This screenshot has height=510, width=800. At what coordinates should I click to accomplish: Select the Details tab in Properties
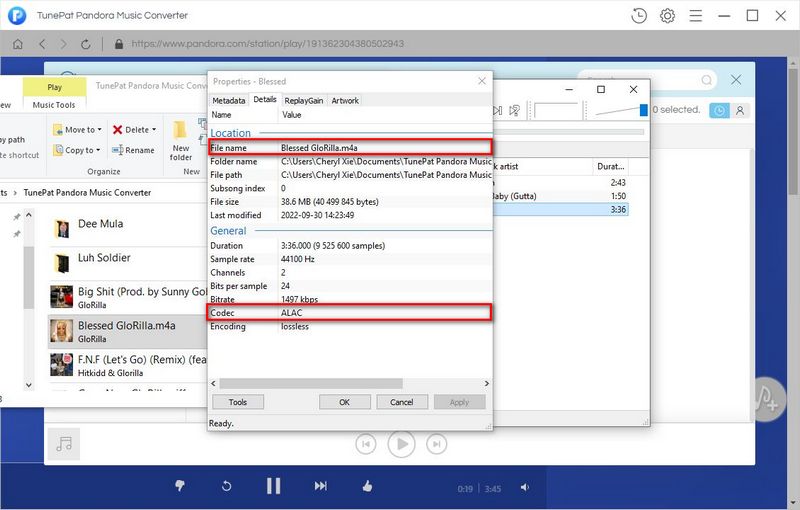[x=265, y=99]
